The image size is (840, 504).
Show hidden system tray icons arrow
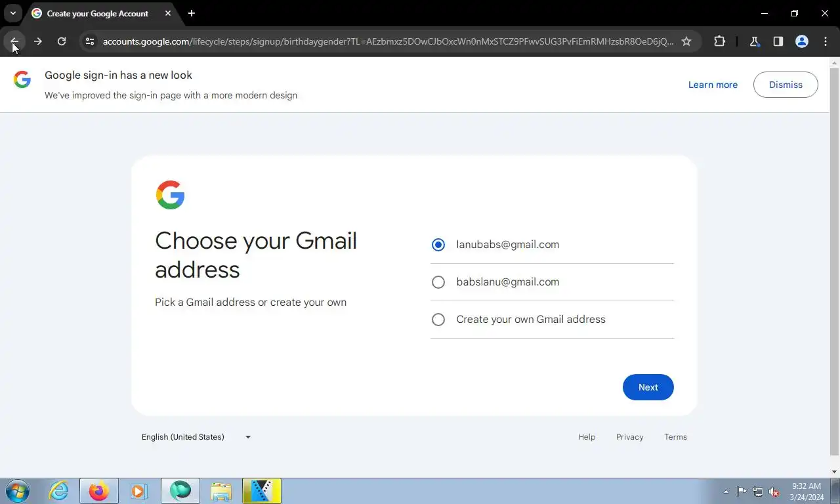[726, 492]
